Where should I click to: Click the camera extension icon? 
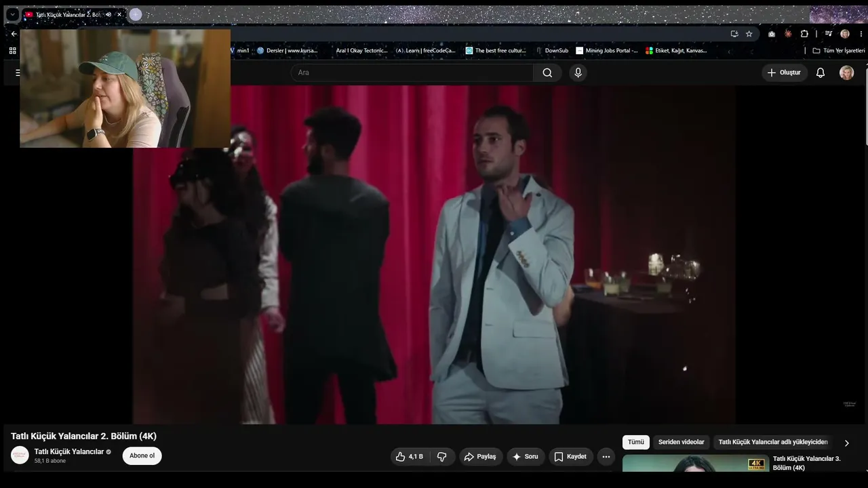click(772, 34)
